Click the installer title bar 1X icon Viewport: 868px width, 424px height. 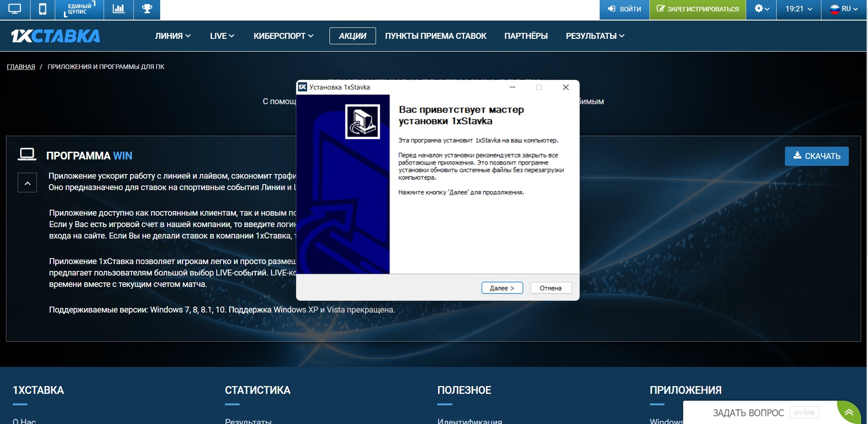(302, 87)
